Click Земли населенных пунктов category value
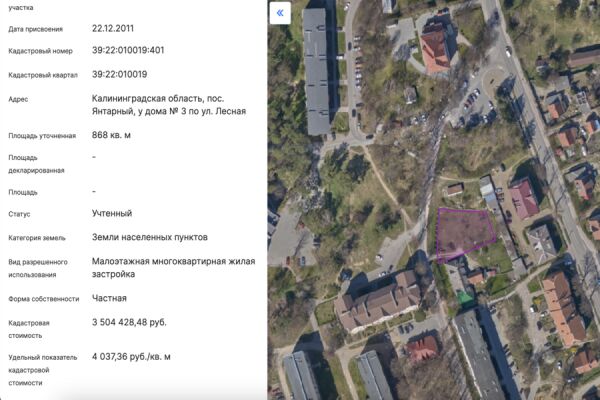This screenshot has height=400, width=600. pos(150,237)
